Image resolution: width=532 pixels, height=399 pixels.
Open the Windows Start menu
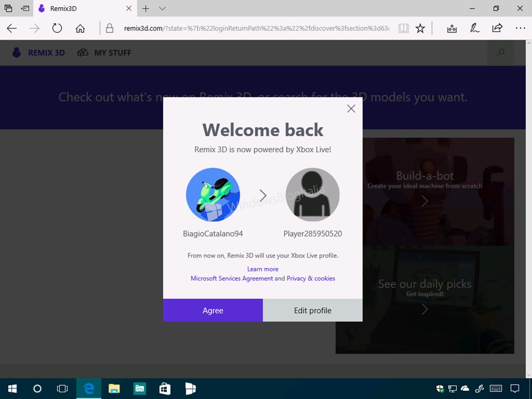click(x=13, y=388)
